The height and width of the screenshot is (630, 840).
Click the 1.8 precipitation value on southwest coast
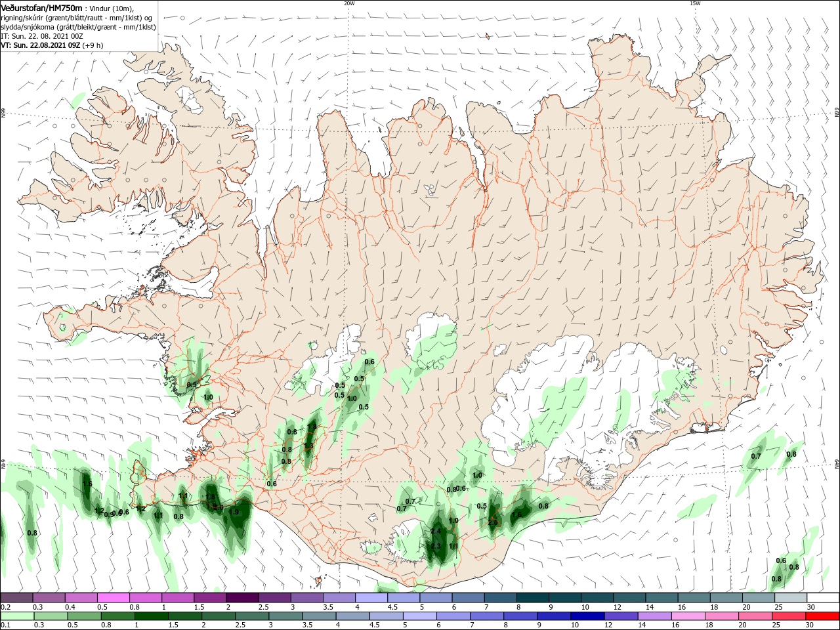point(210,498)
